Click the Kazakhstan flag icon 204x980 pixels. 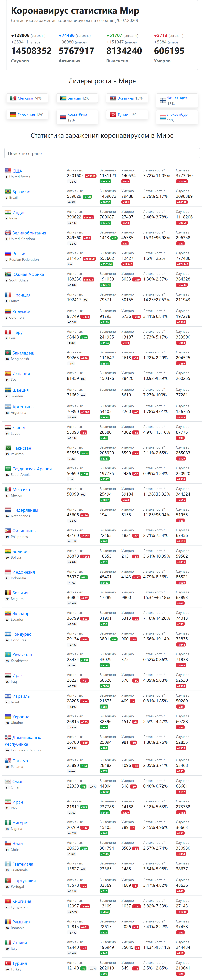pos(8,655)
